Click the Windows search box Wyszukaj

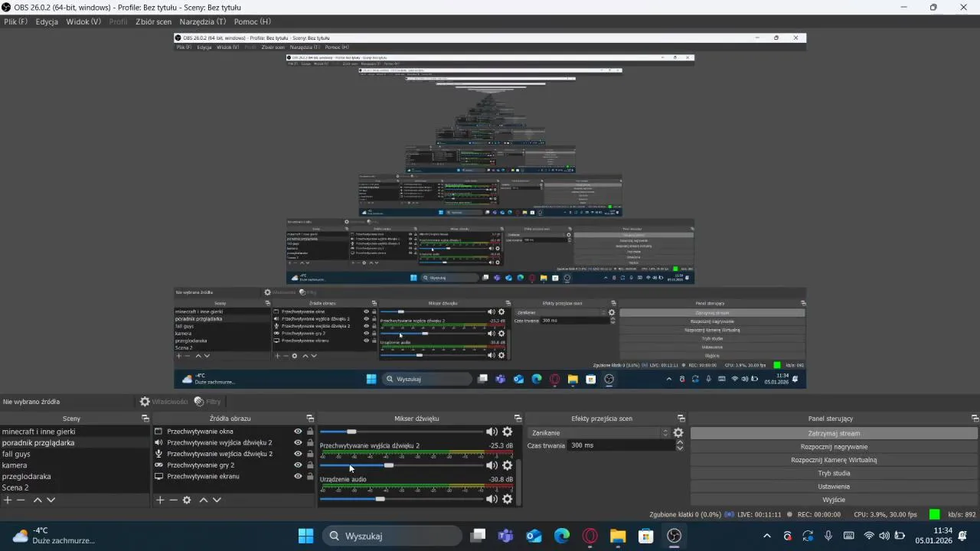[x=390, y=536]
